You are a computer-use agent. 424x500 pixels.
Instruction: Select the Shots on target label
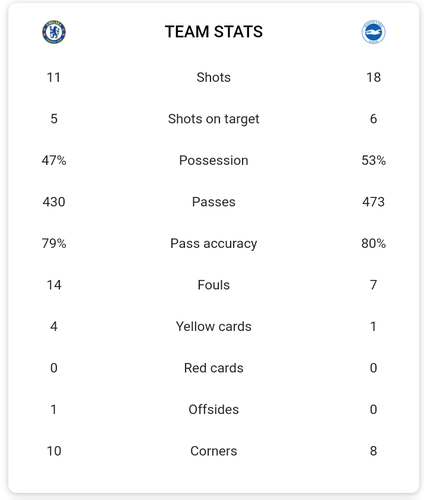[214, 119]
